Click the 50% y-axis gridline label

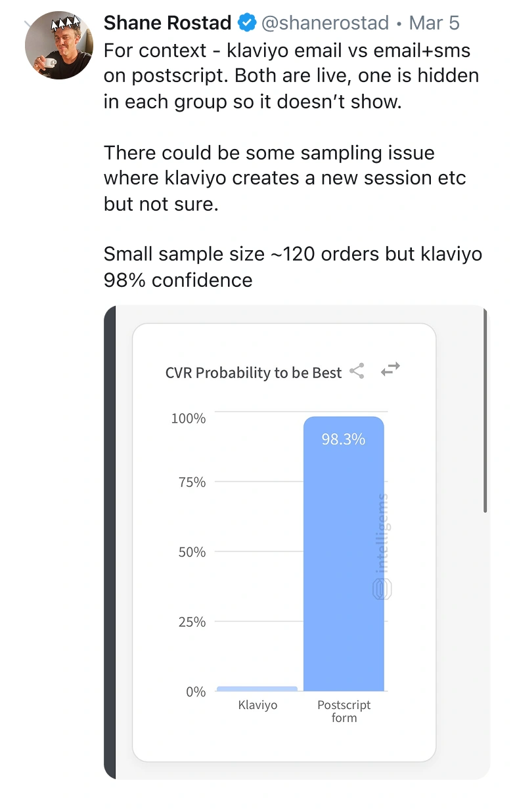[192, 552]
